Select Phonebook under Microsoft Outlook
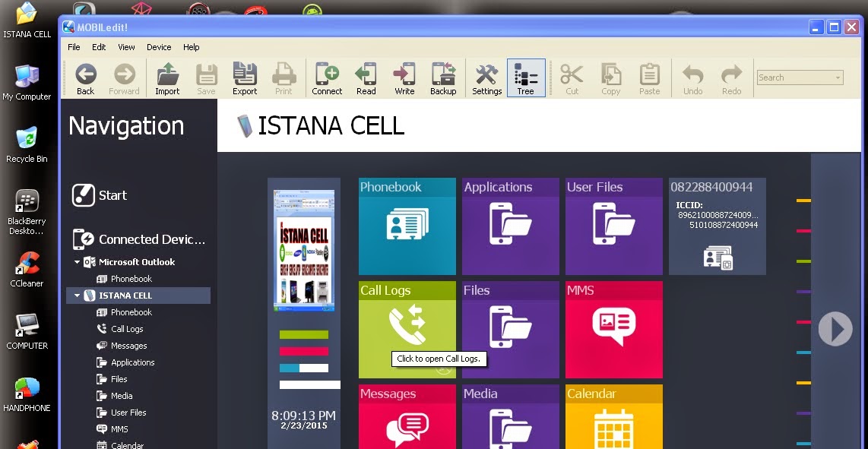 pyautogui.click(x=125, y=279)
